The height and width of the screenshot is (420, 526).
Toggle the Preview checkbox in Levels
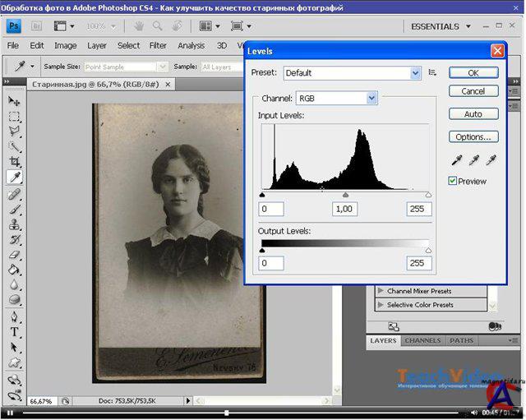[x=453, y=181]
